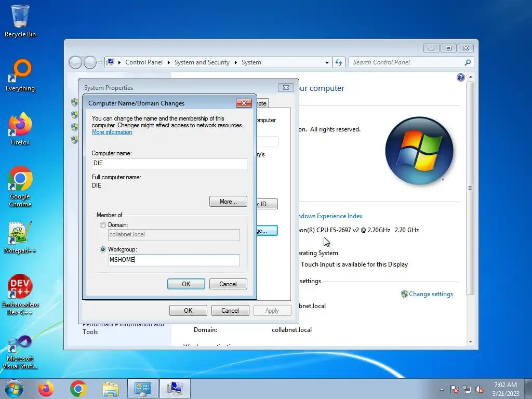Image resolution: width=532 pixels, height=399 pixels.
Task: Open the Windows Start menu orb
Action: click(x=14, y=389)
